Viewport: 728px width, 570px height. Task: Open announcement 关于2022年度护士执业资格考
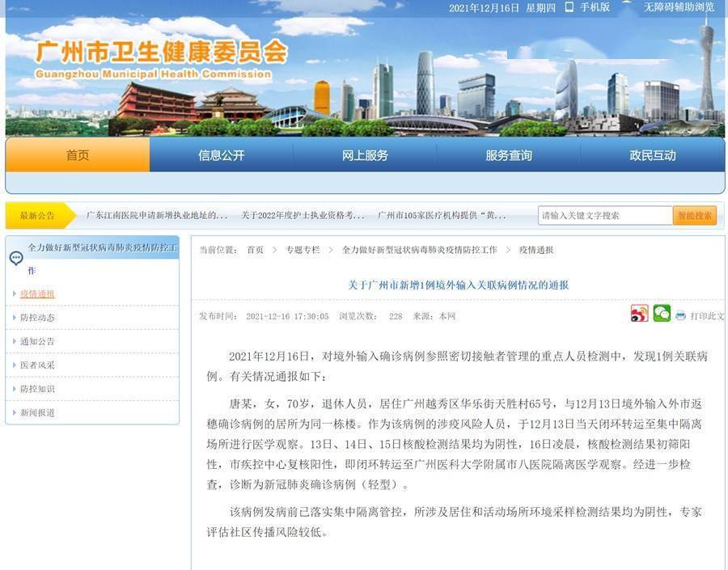pyautogui.click(x=303, y=215)
